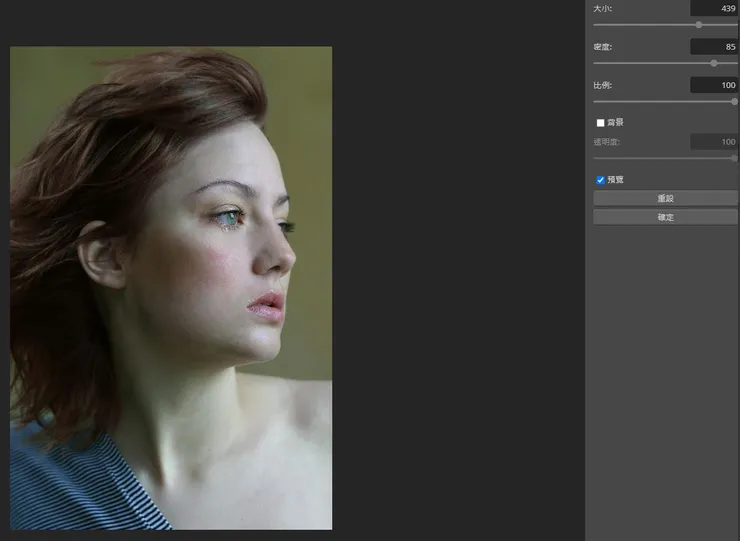Click the 比例 ratio value field

click(714, 86)
